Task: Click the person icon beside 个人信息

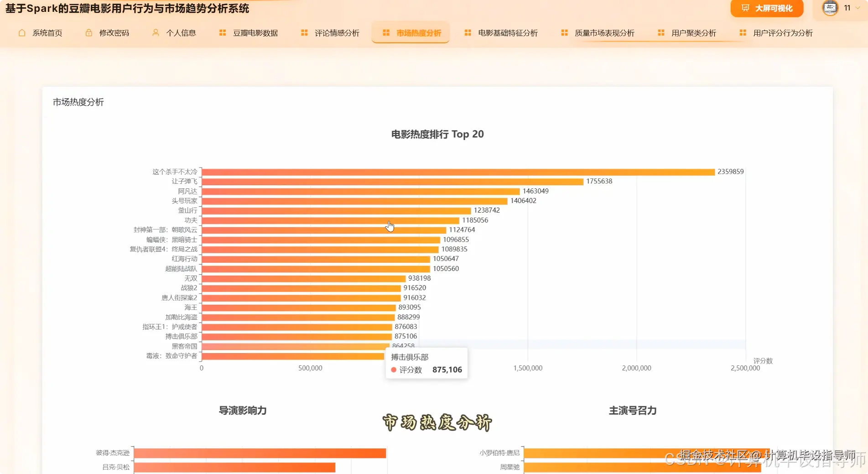Action: [156, 33]
